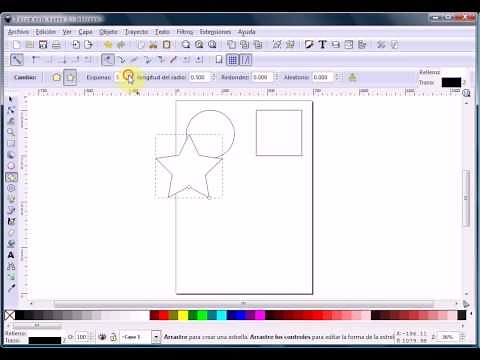
Task: Select the Rectangle tool
Action: pyautogui.click(x=11, y=143)
